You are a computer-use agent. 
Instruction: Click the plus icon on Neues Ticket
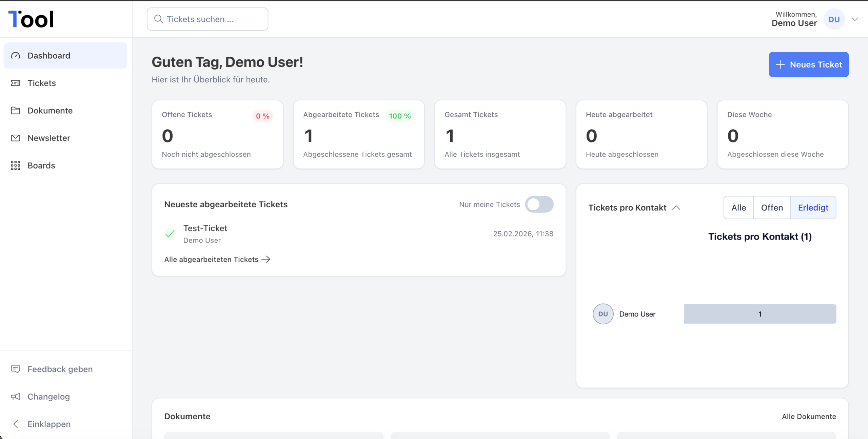(x=781, y=64)
